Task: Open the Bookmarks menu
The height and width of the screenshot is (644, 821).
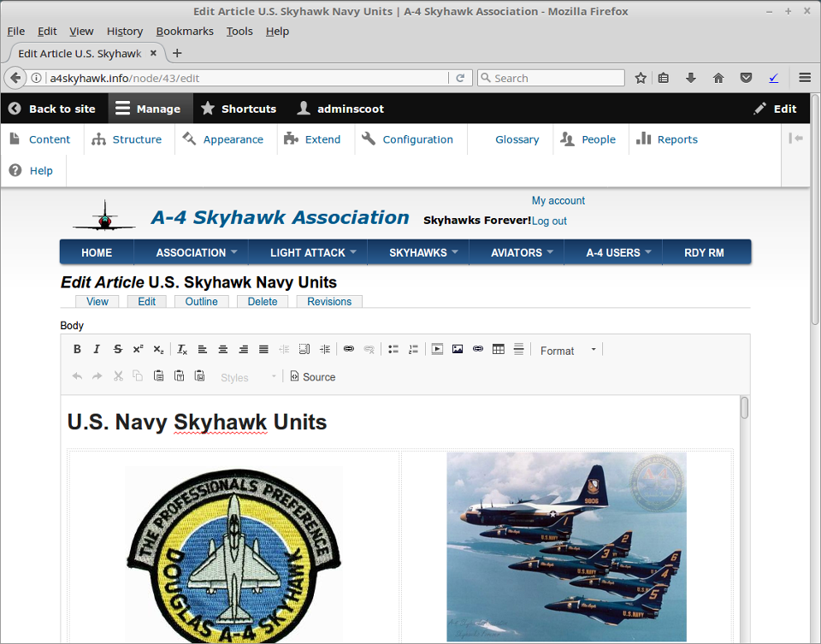Action: pyautogui.click(x=185, y=32)
